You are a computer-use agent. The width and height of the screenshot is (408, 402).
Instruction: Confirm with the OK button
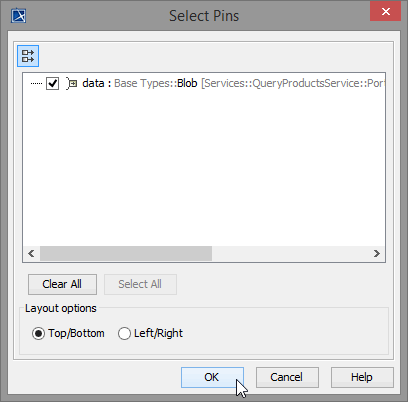click(212, 377)
